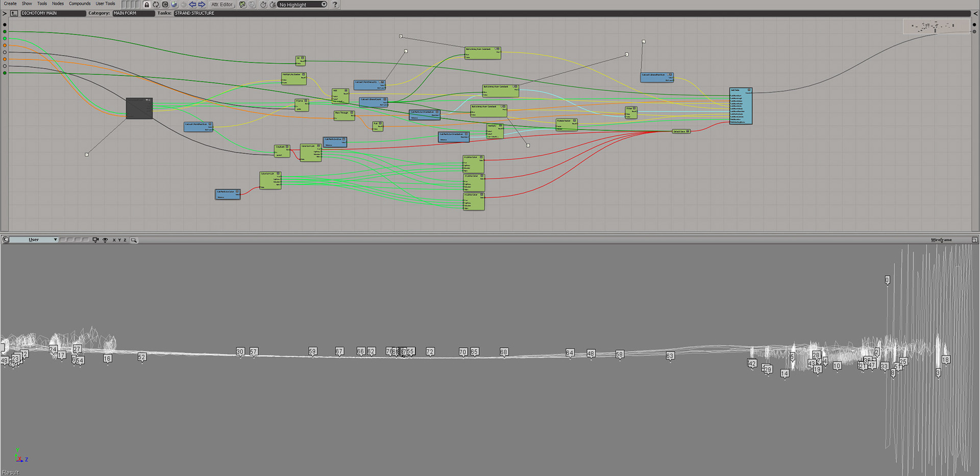Click the DICHOTOMY MAIN name field

(53, 13)
